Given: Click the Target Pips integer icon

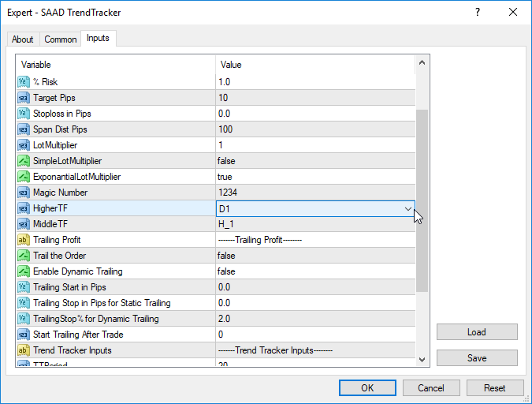Looking at the screenshot, I should coord(23,98).
